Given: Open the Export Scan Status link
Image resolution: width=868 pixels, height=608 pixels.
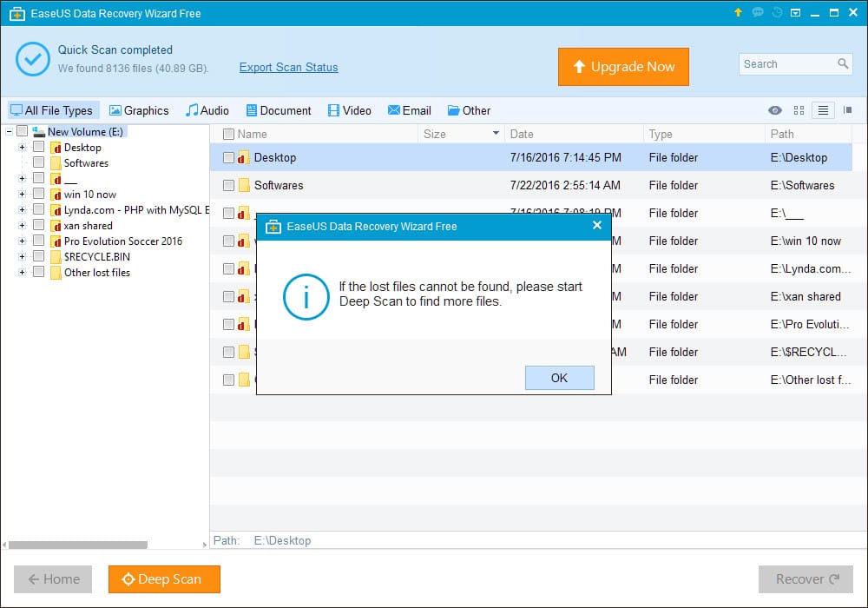Looking at the screenshot, I should tap(288, 67).
